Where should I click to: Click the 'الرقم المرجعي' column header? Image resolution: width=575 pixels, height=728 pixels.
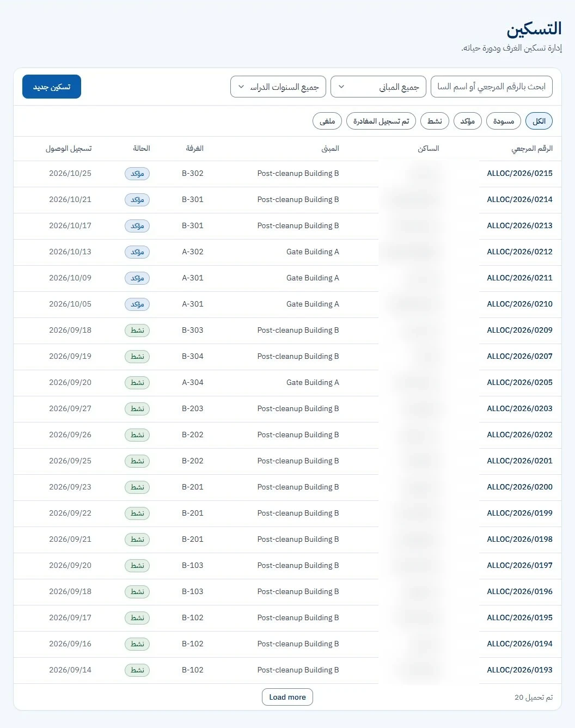(x=532, y=148)
